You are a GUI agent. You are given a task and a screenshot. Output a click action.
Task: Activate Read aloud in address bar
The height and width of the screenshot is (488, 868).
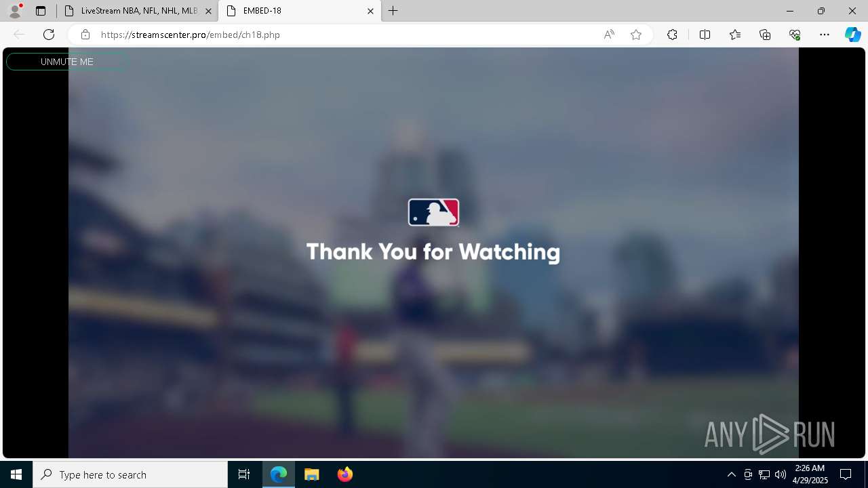tap(609, 35)
